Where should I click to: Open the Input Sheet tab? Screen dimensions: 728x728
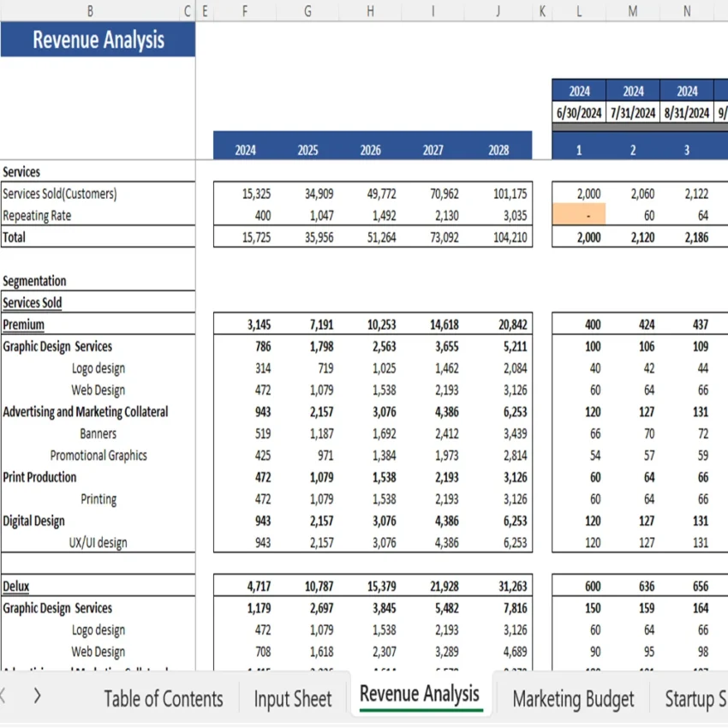(292, 699)
